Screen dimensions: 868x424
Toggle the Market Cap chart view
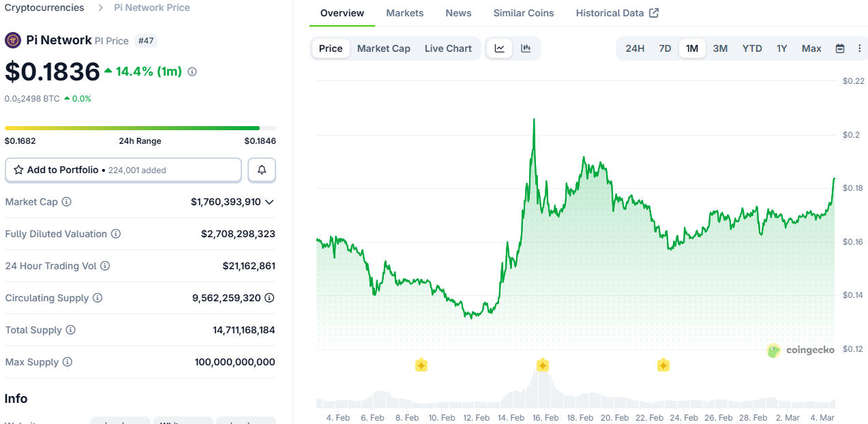[x=383, y=48]
